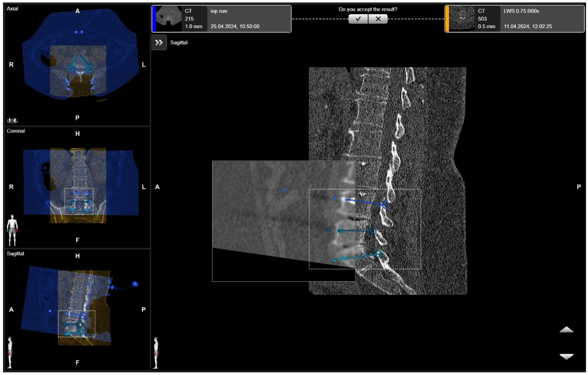Activate the Coronal view panel

tap(77, 187)
